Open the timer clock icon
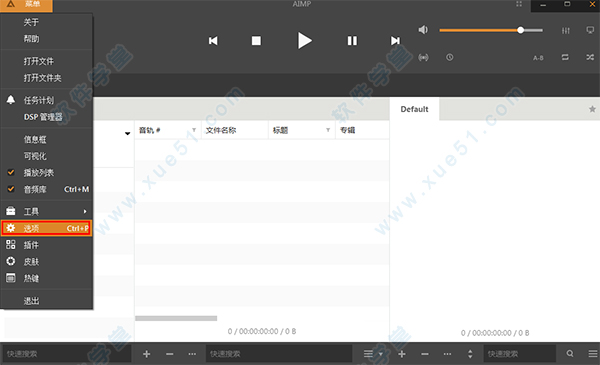 (450, 57)
